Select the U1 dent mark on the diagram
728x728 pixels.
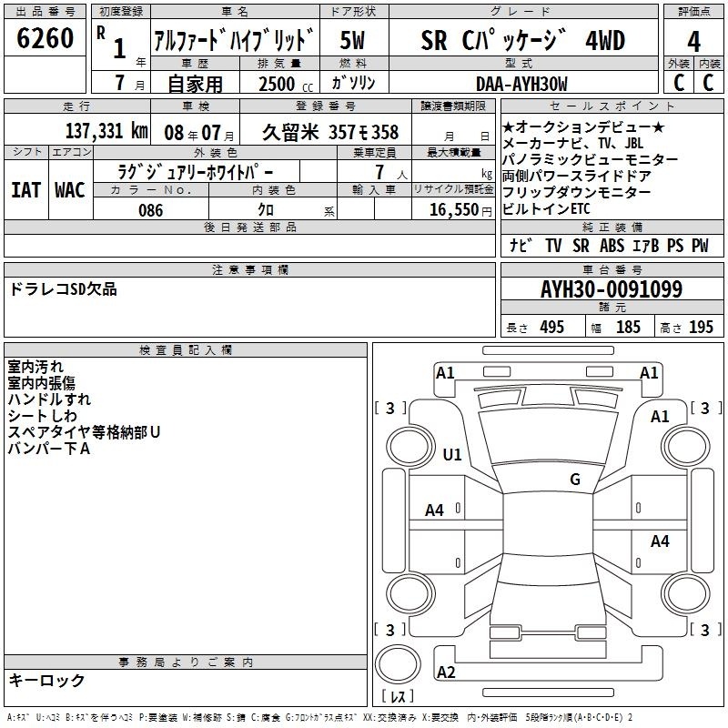click(x=452, y=454)
